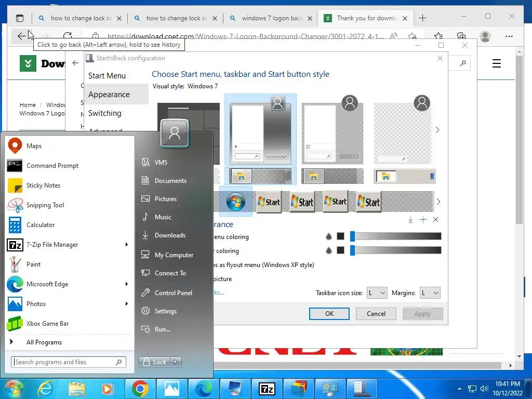The width and height of the screenshot is (532, 399).
Task: Refresh the Edge page
Action: point(68,36)
